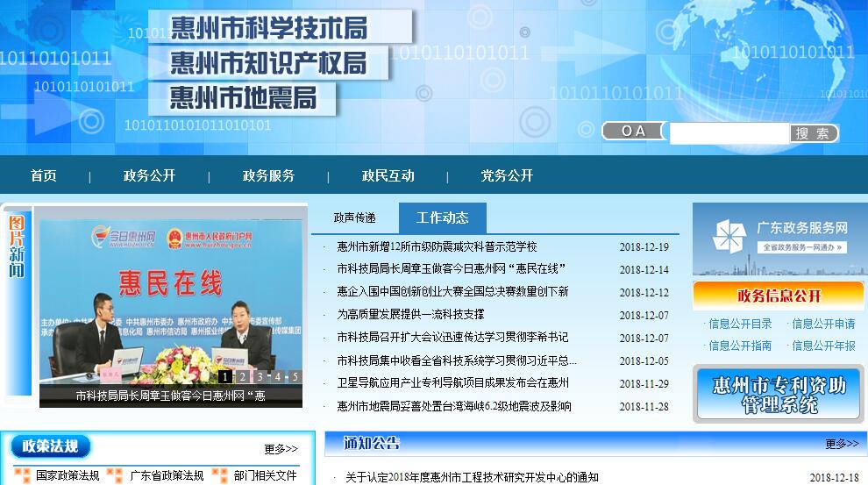Open the 国家政策法规 link
The image size is (868, 485).
coord(68,475)
